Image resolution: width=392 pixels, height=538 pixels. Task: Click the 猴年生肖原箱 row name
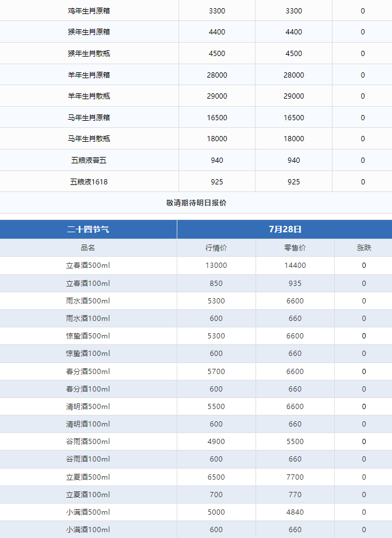pos(89,32)
